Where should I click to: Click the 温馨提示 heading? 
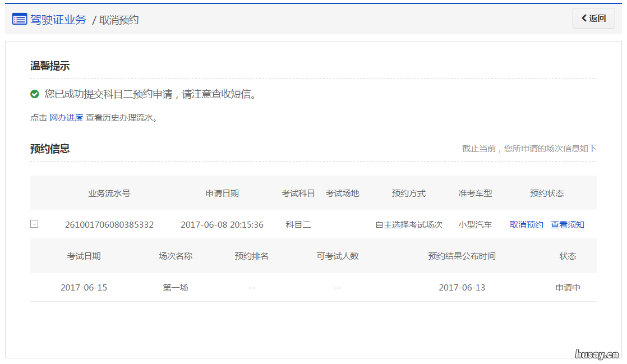[x=49, y=66]
